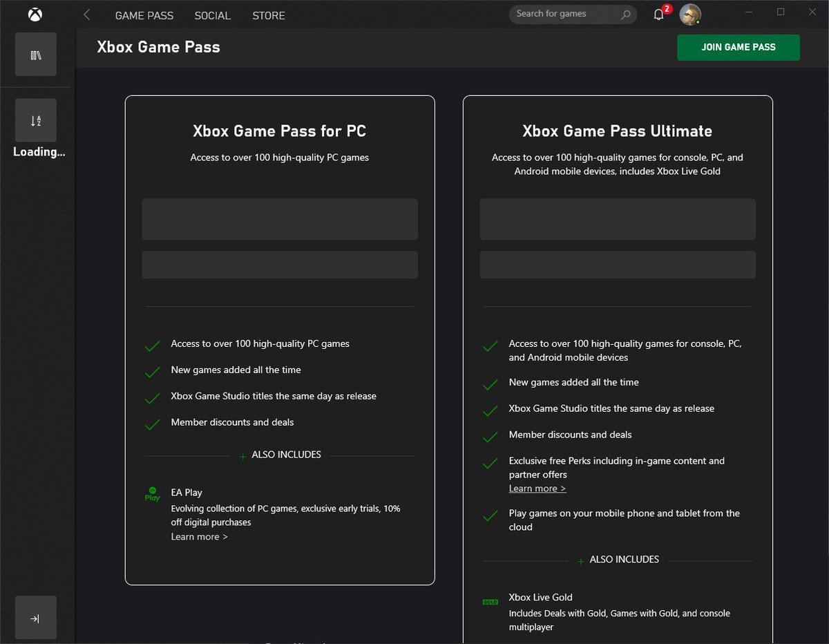
Task: Select the Xbox Game Pass for PC heading
Action: [280, 131]
